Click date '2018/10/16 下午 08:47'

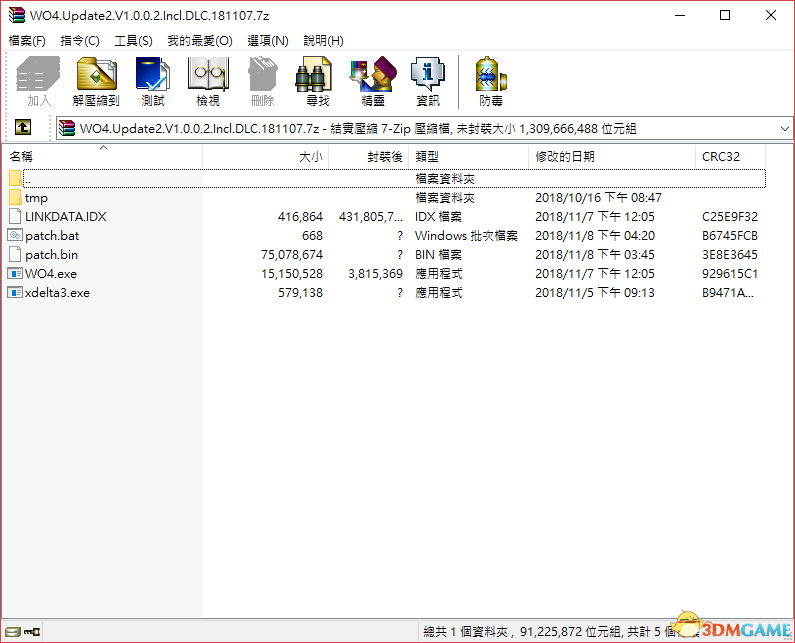point(598,198)
